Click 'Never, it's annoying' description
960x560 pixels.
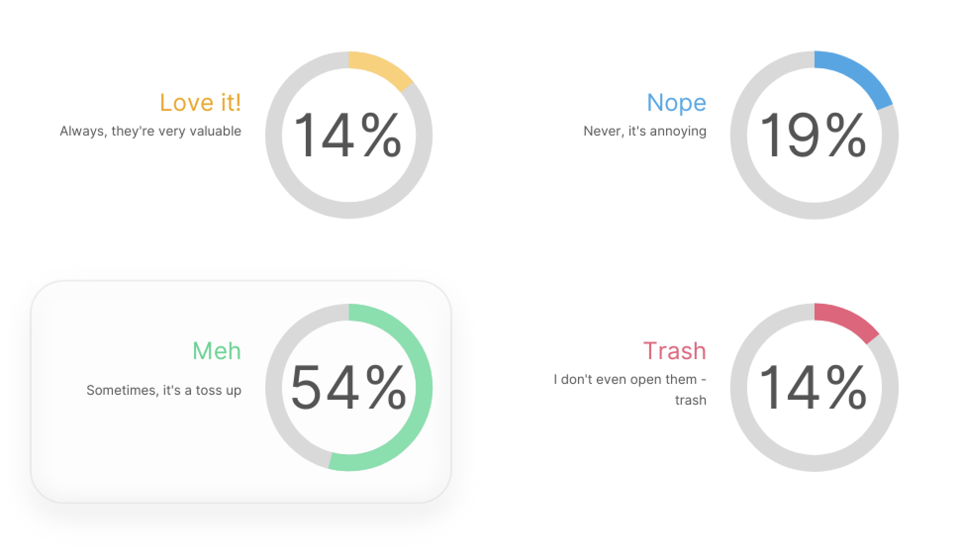coord(645,131)
